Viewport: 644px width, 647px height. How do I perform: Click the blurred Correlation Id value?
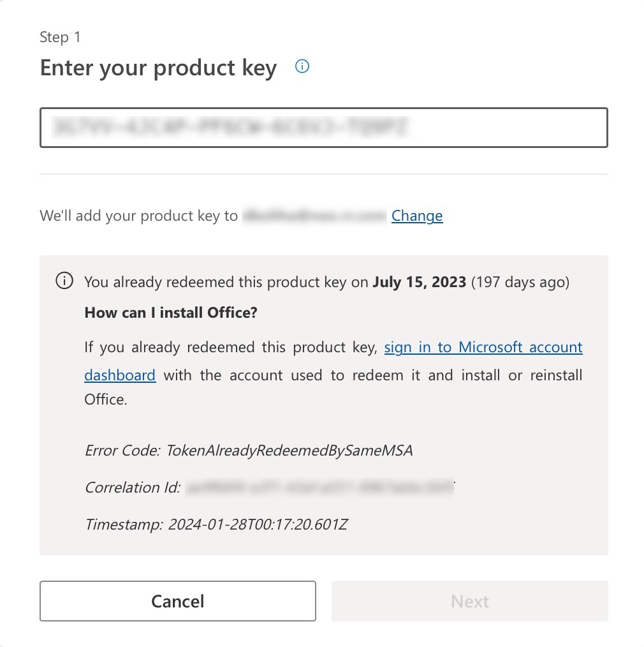tap(319, 488)
